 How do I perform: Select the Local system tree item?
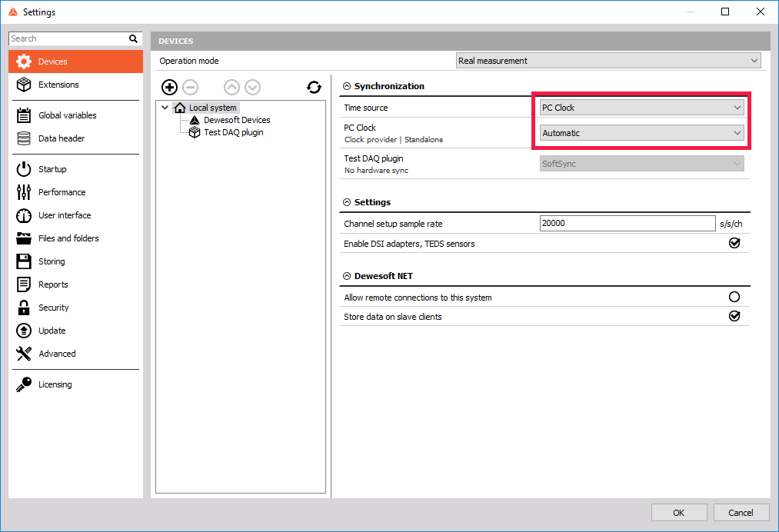click(213, 108)
